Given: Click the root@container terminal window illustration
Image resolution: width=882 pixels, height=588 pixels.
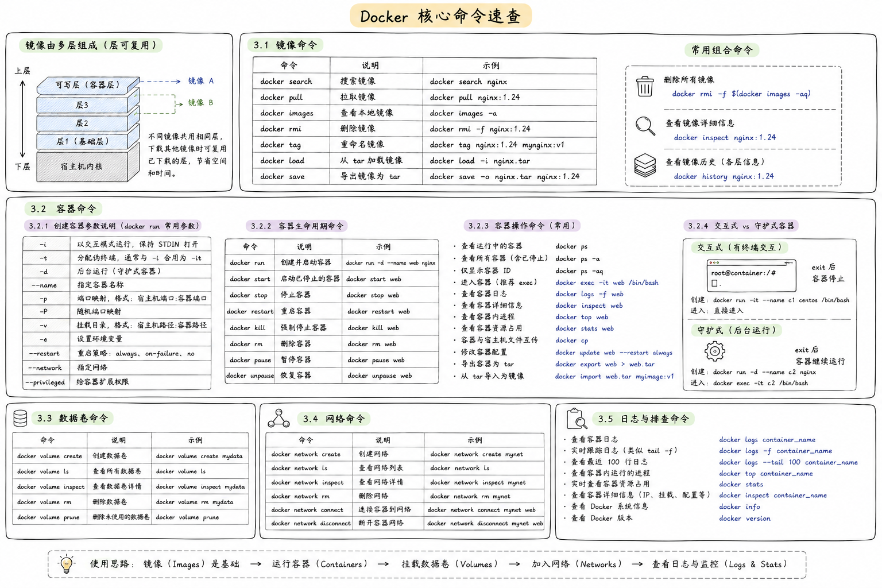Looking at the screenshot, I should [752, 276].
